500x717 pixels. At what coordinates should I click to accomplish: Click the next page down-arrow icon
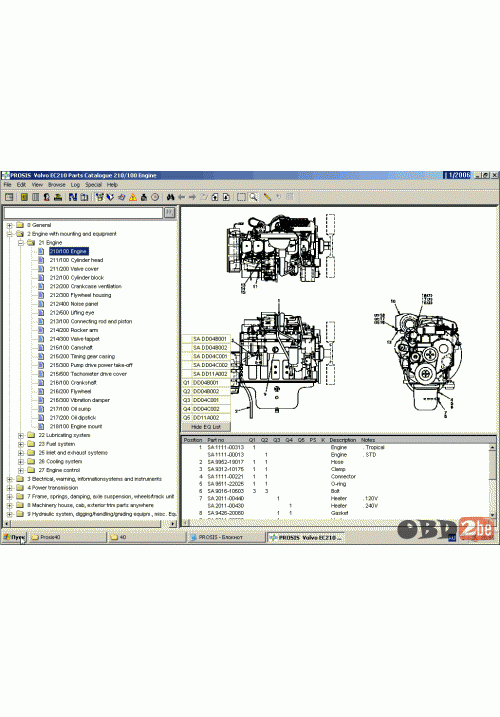coord(226,197)
